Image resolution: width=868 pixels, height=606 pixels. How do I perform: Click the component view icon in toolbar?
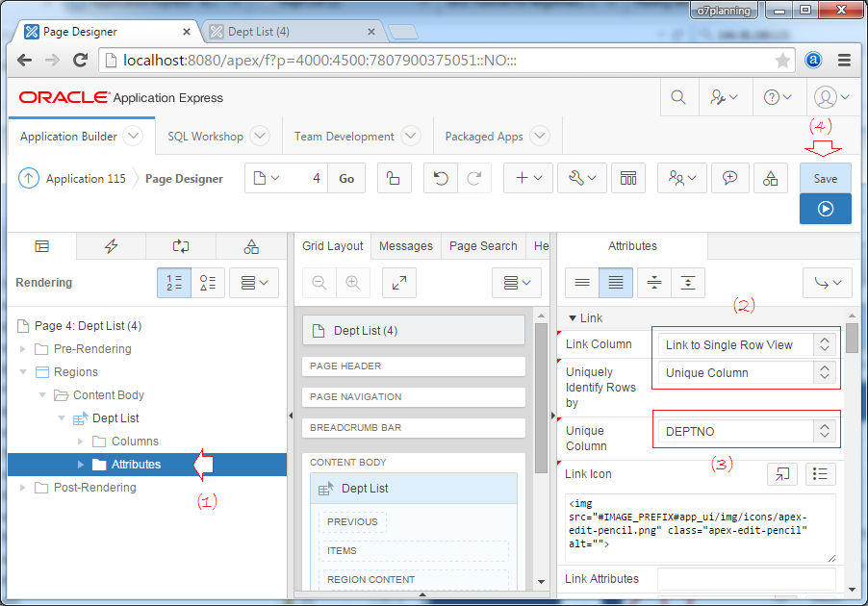[x=628, y=178]
